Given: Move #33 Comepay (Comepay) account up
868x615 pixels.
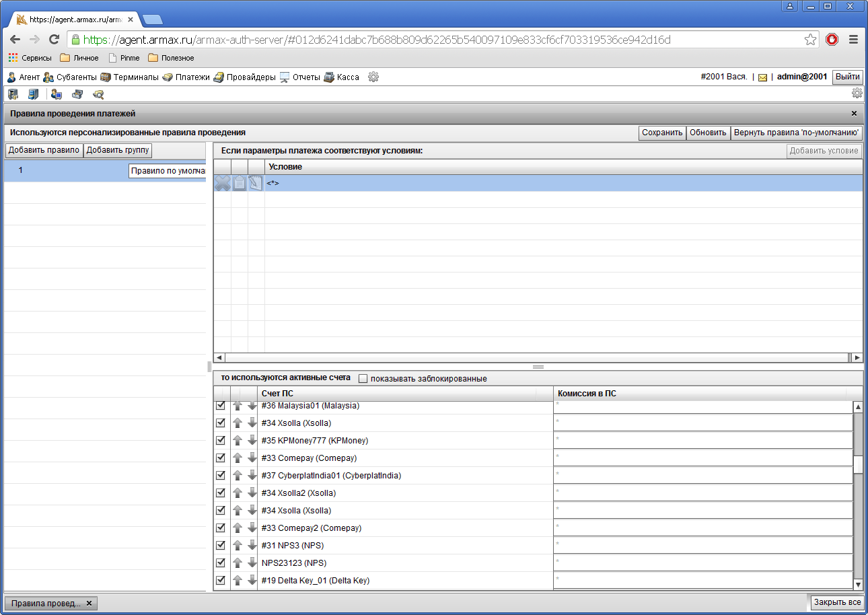Looking at the screenshot, I should click(237, 458).
